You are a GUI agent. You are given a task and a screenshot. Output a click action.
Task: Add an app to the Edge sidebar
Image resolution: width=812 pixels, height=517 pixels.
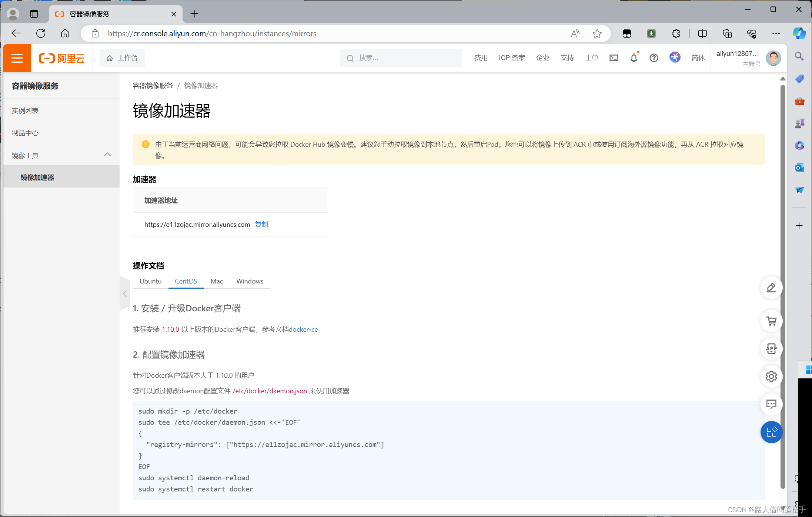[x=799, y=225]
